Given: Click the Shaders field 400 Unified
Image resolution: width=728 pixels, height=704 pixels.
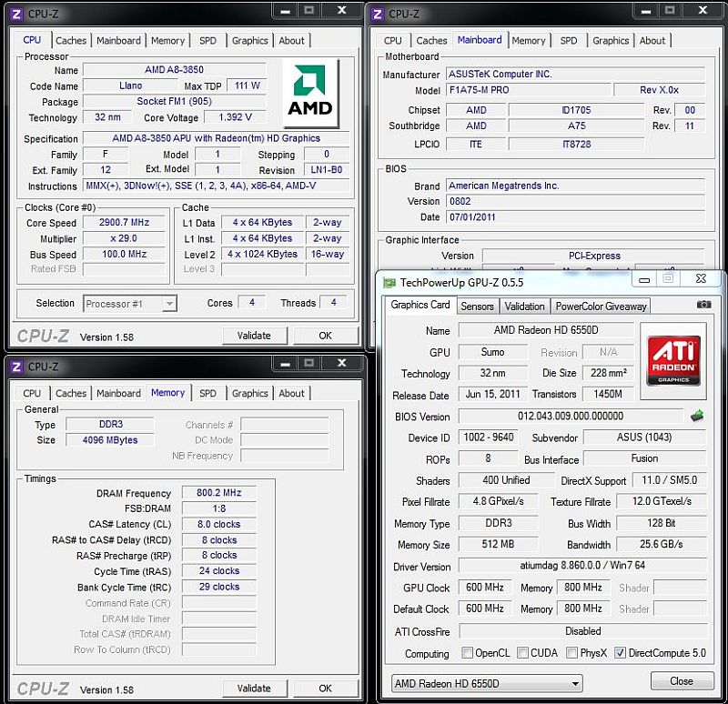Looking at the screenshot, I should (506, 480).
